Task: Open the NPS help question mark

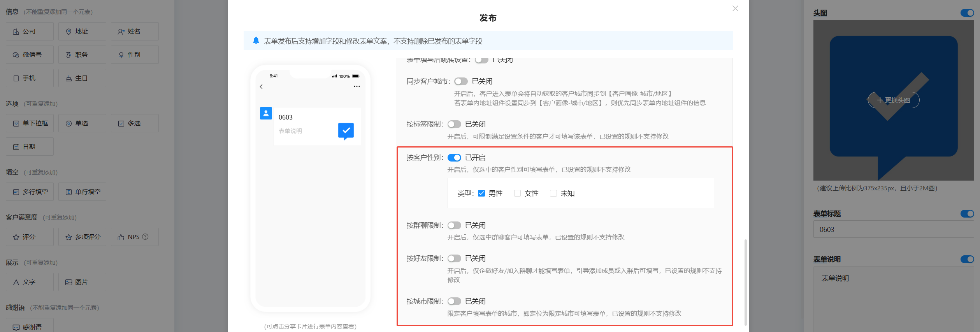Action: pos(145,237)
